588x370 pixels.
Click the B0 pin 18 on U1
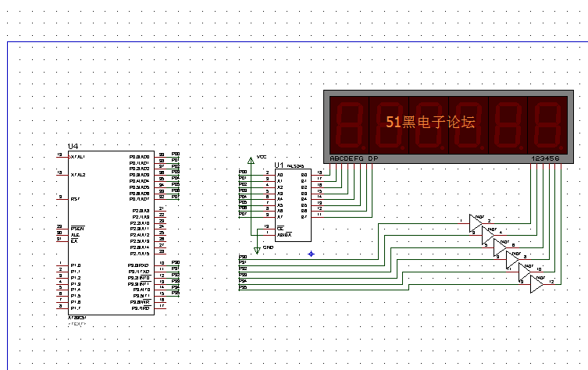(x=317, y=175)
